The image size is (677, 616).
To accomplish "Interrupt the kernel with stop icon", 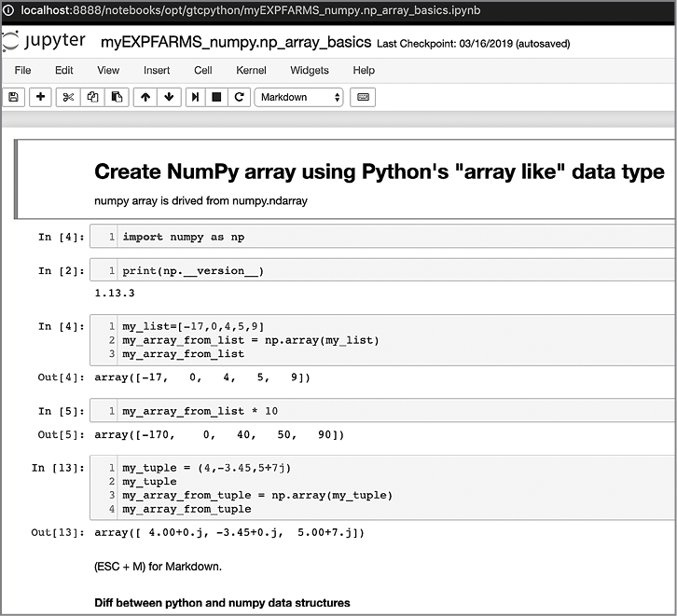I will (x=217, y=97).
